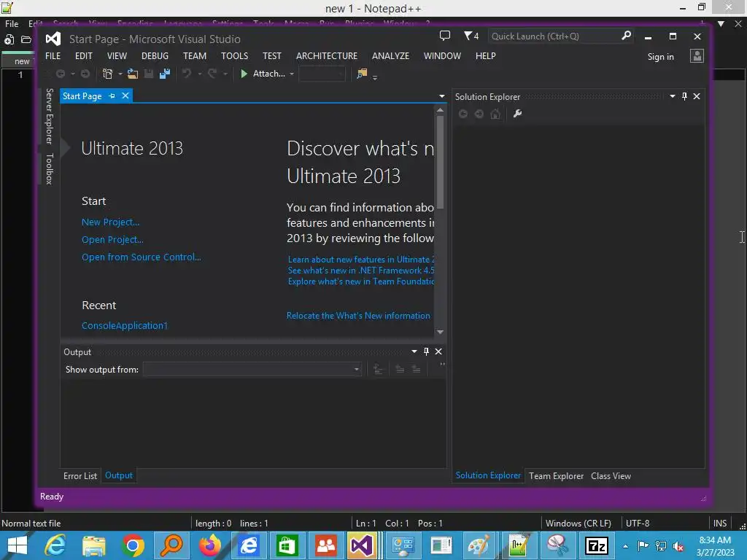
Task: Toggle auto hide pin on Solution Explorer panel
Action: click(684, 96)
